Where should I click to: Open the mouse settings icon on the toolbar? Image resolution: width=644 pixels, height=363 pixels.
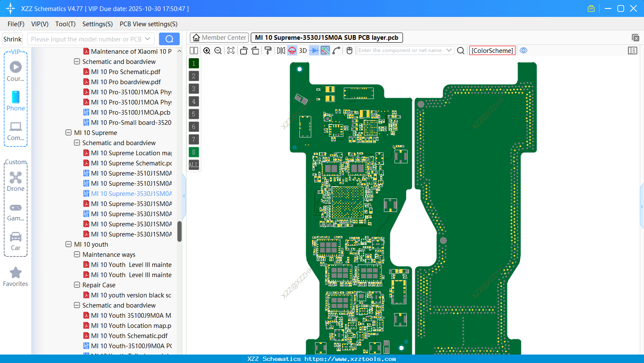coord(350,50)
